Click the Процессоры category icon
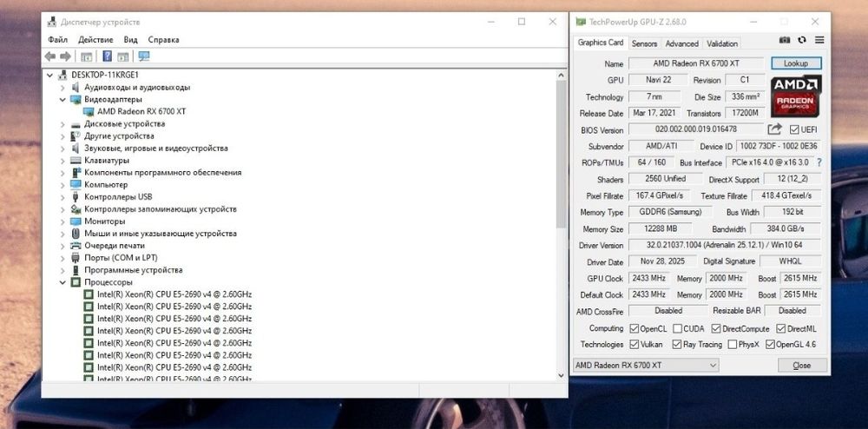 pos(76,282)
